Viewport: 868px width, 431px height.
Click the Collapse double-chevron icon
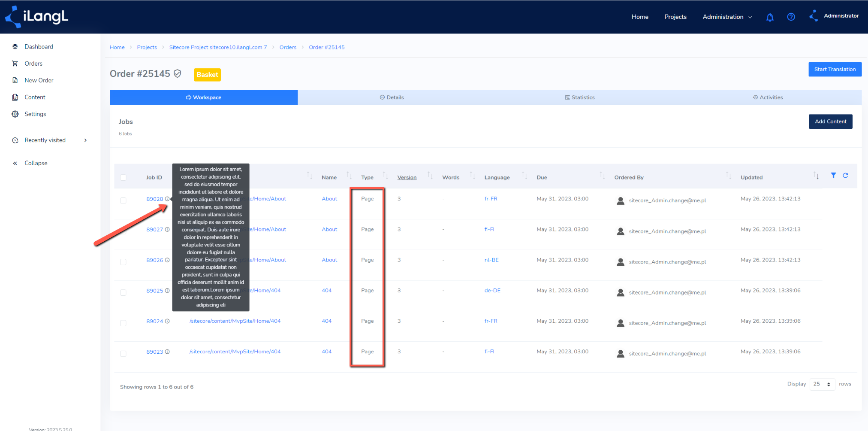[x=15, y=163]
